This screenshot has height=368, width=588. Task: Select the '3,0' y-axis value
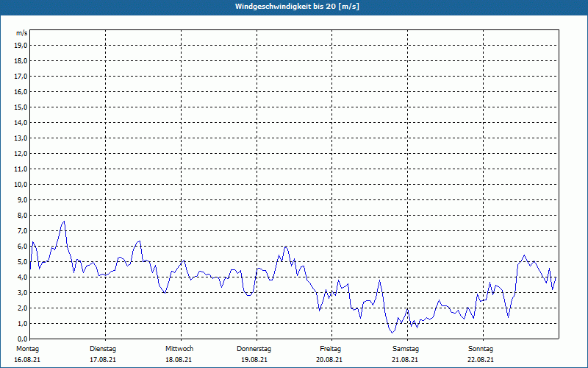[22, 292]
